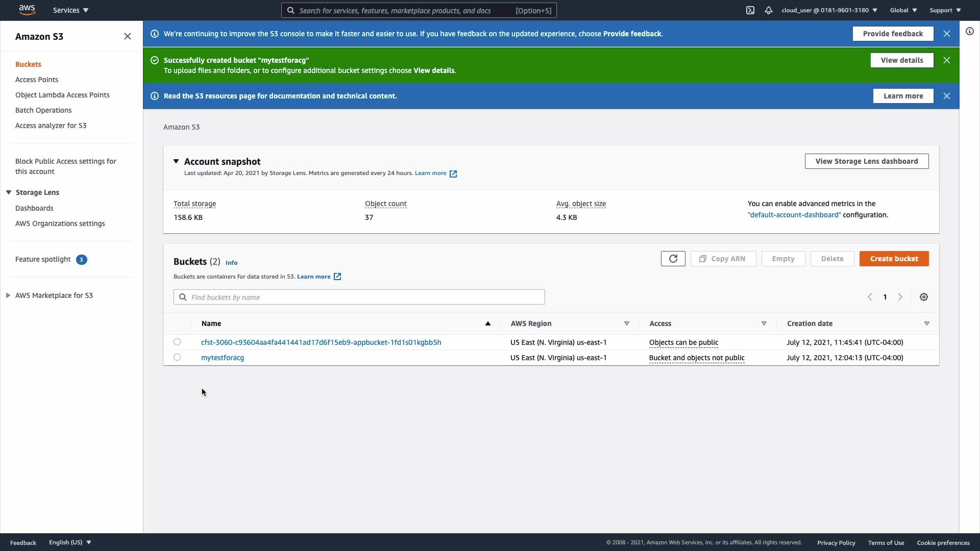Image resolution: width=980 pixels, height=551 pixels.
Task: Click the Create bucket button
Action: (894, 259)
